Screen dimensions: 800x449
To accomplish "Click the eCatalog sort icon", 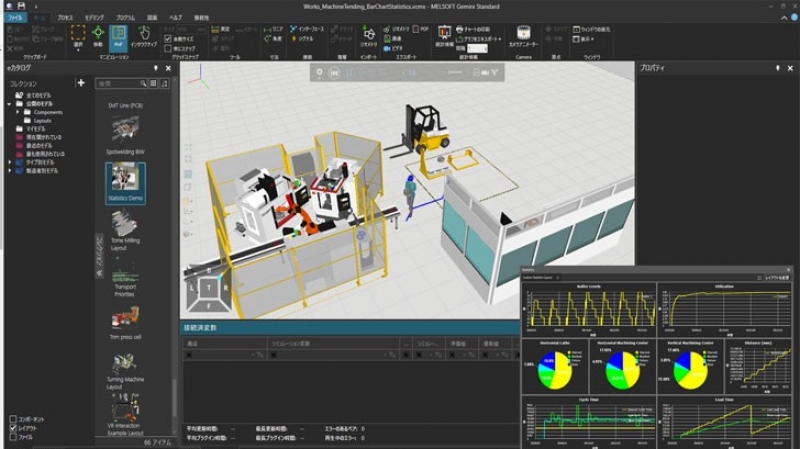I will pyautogui.click(x=164, y=83).
